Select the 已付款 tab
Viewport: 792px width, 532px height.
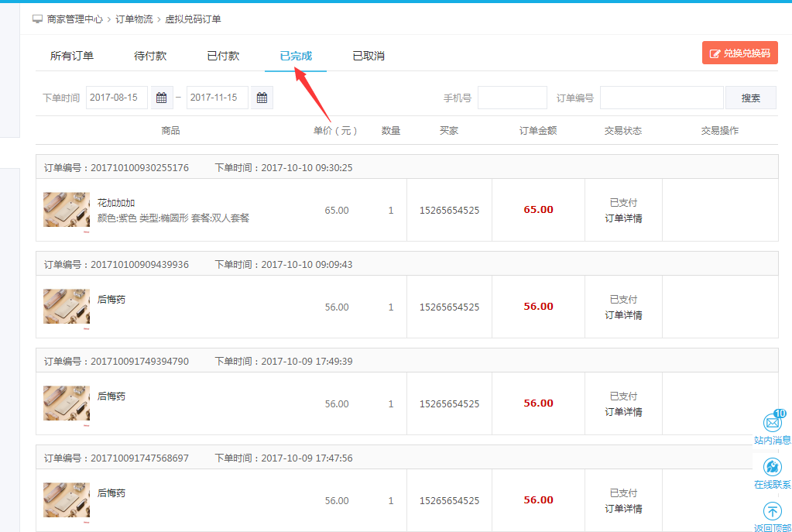[x=223, y=56]
